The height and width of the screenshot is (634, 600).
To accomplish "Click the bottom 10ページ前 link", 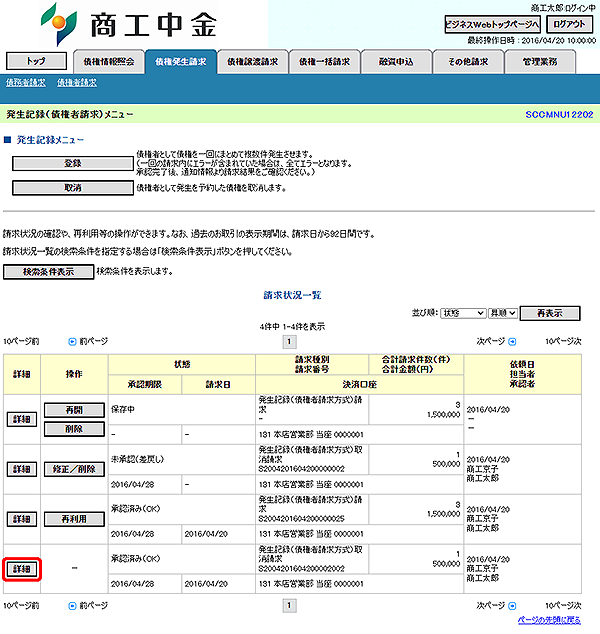I will click(x=21, y=606).
